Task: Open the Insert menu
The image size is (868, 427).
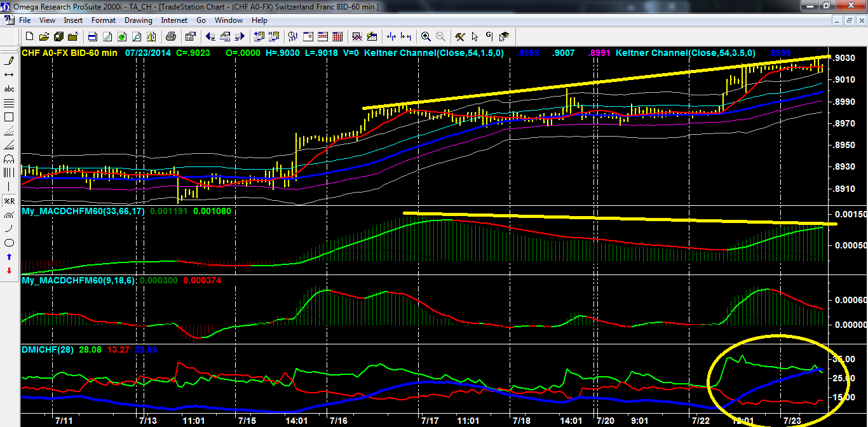Action: tap(73, 20)
